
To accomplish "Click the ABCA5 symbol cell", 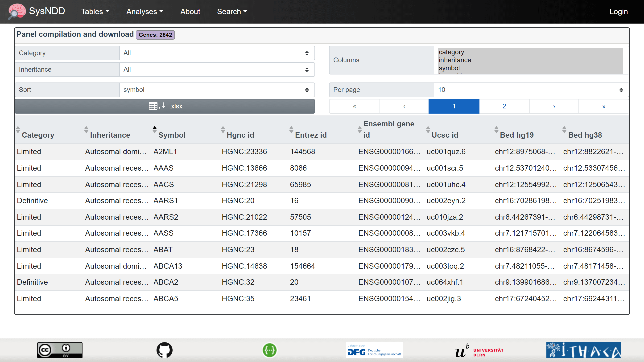I will pyautogui.click(x=166, y=299).
